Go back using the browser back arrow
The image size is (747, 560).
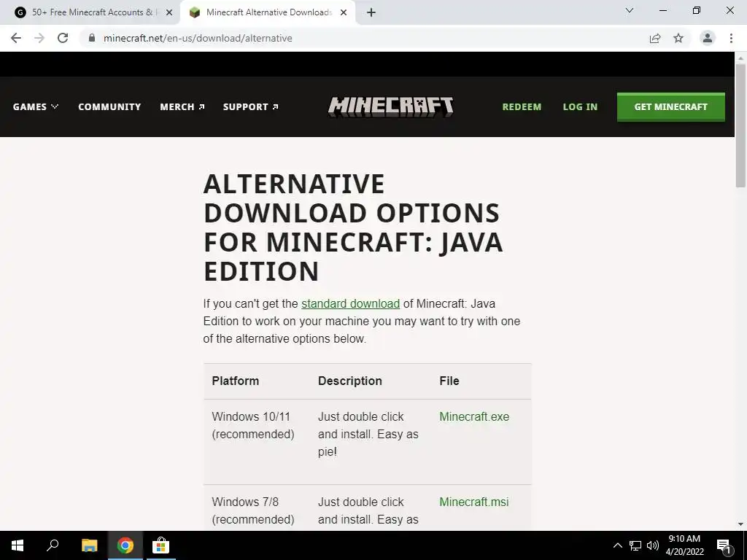click(x=16, y=38)
